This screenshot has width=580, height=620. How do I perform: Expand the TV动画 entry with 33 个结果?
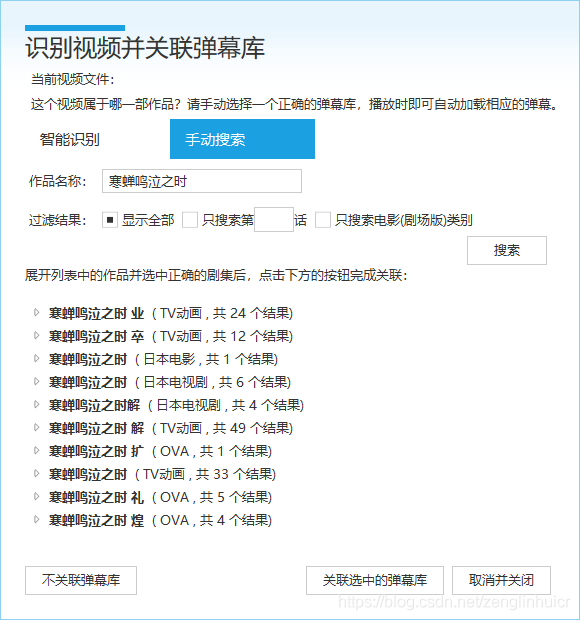36,473
